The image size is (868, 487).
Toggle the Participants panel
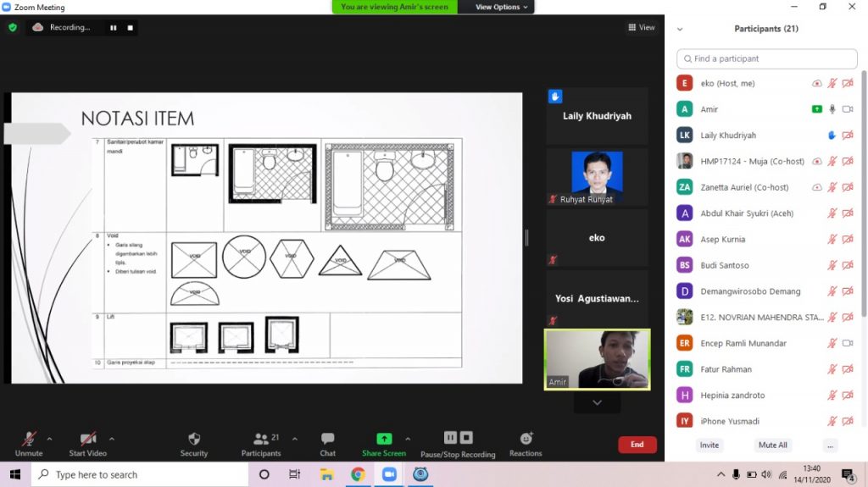click(x=261, y=445)
